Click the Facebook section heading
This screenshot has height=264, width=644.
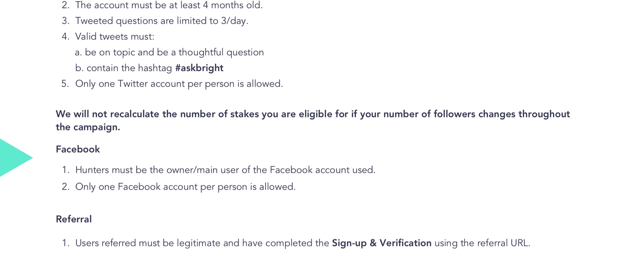click(x=78, y=149)
